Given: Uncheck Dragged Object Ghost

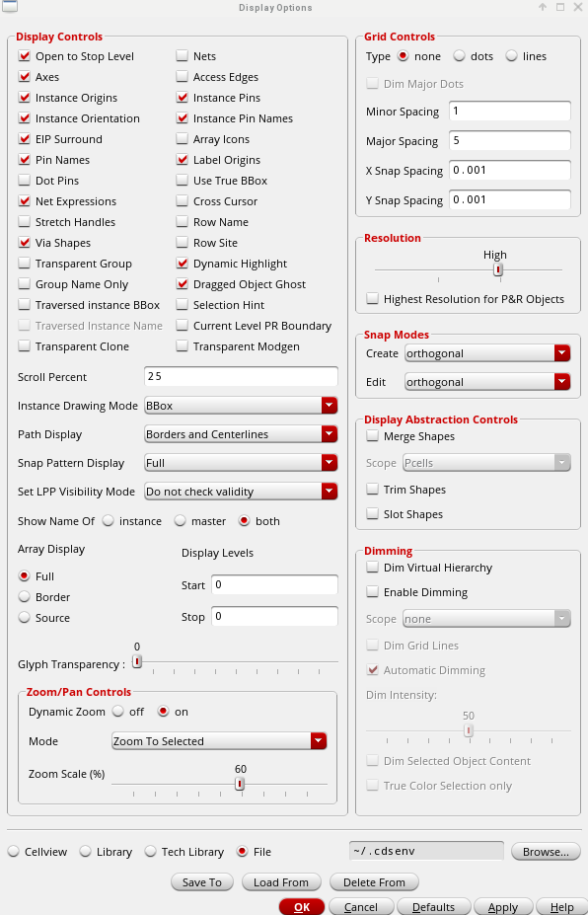Looking at the screenshot, I should pos(182,284).
